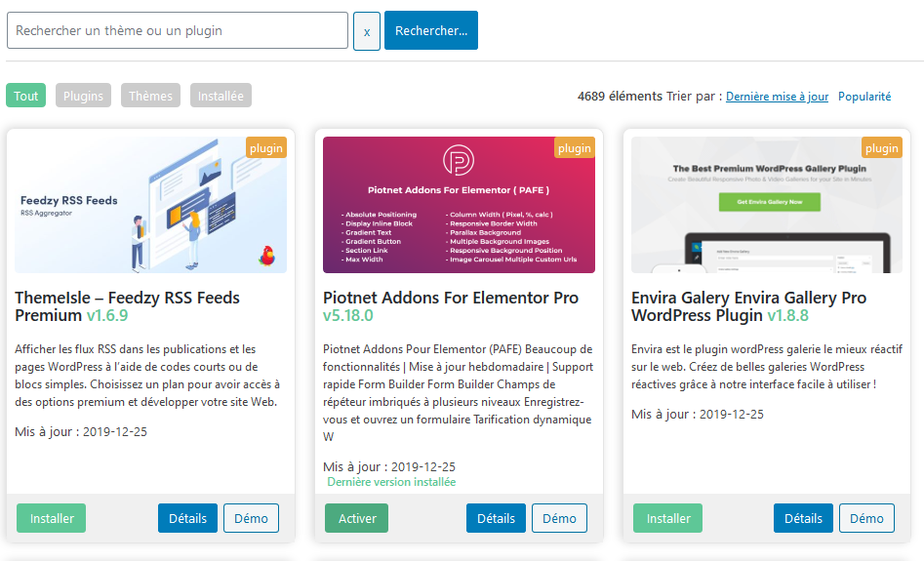
Task: Activate the Piotnet Addons plugin
Action: (356, 519)
